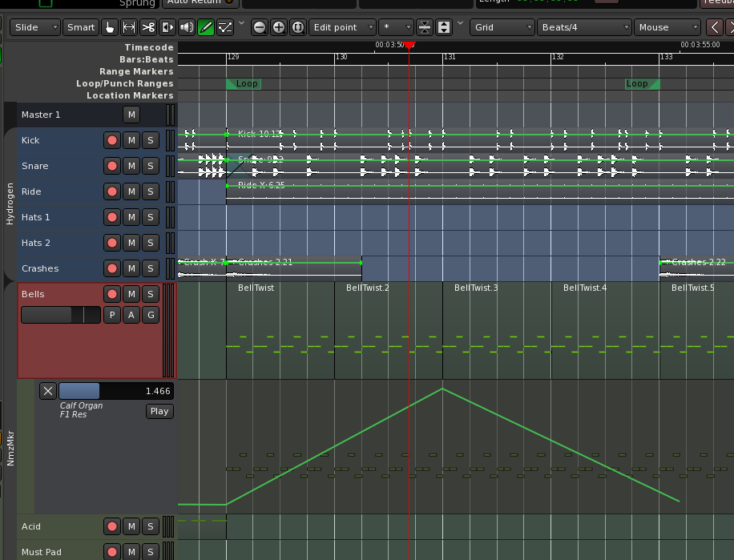Select the Range tool
Viewport: 734px width, 560px height.
[129, 27]
